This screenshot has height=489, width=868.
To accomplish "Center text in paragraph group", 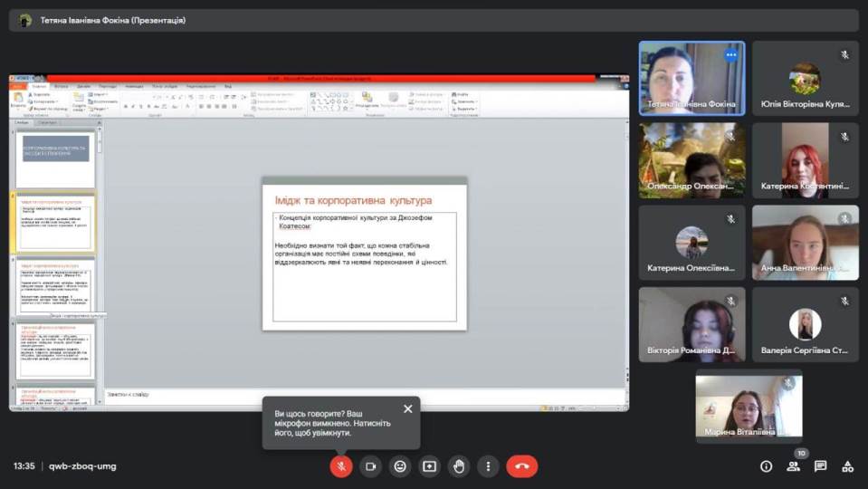I will tap(209, 106).
